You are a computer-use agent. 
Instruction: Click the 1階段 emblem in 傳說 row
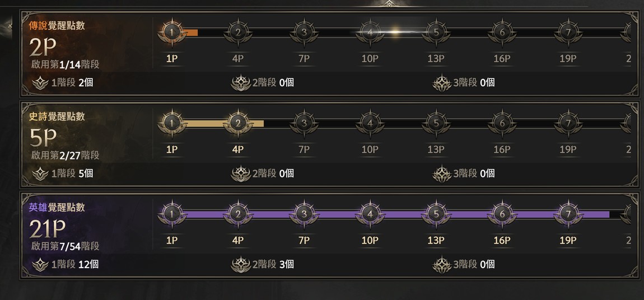click(x=40, y=83)
